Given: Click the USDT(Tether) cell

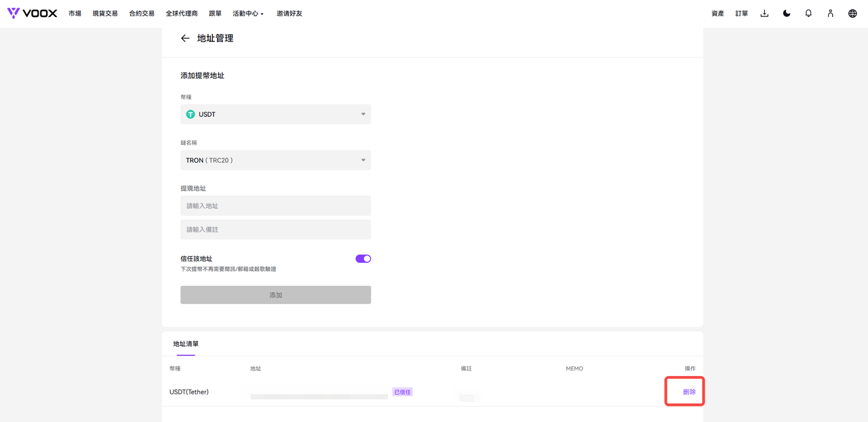Looking at the screenshot, I should [x=189, y=392].
